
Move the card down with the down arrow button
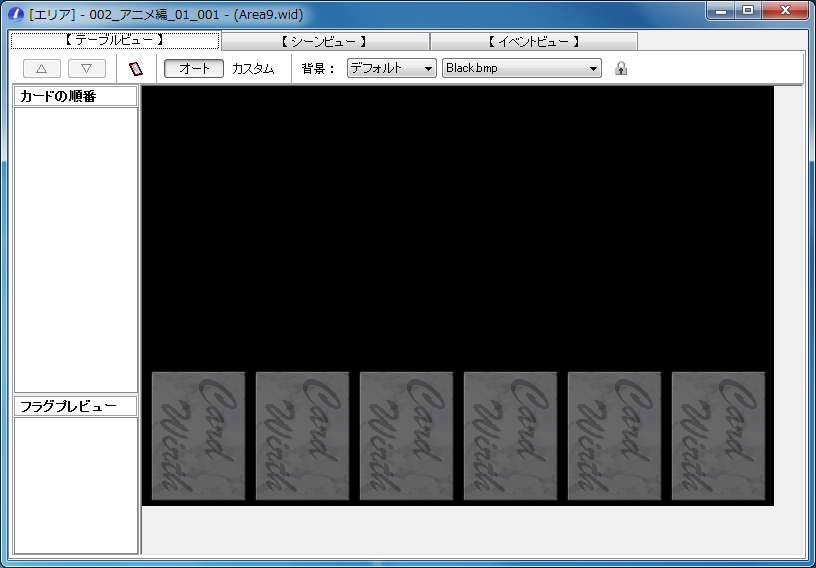87,69
